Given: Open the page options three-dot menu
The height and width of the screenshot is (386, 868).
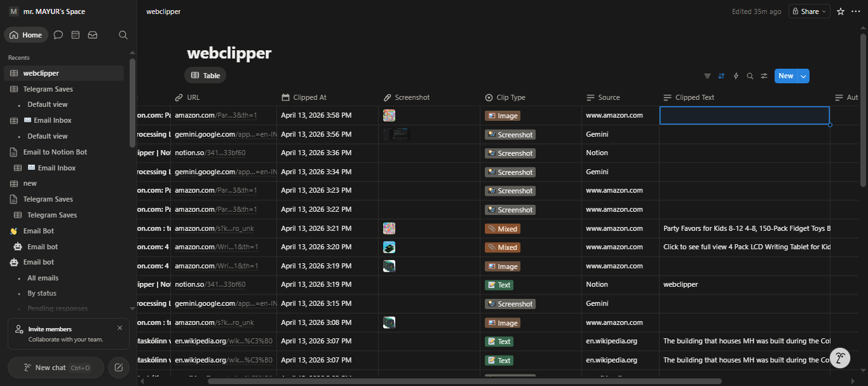Looking at the screenshot, I should pyautogui.click(x=856, y=11).
